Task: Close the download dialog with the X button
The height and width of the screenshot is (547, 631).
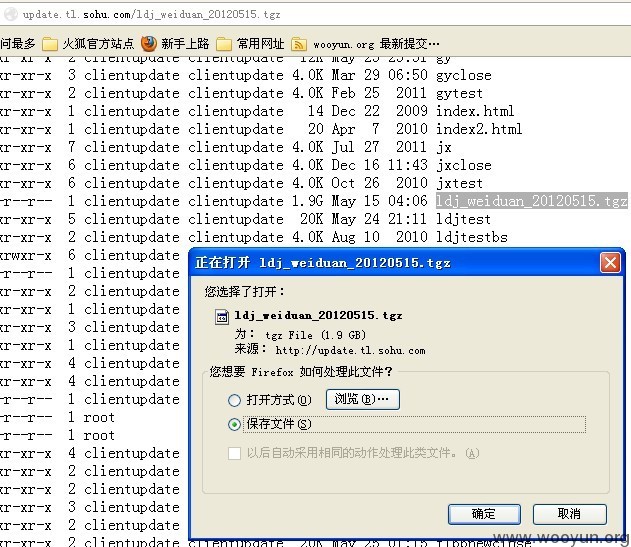Action: pyautogui.click(x=610, y=263)
